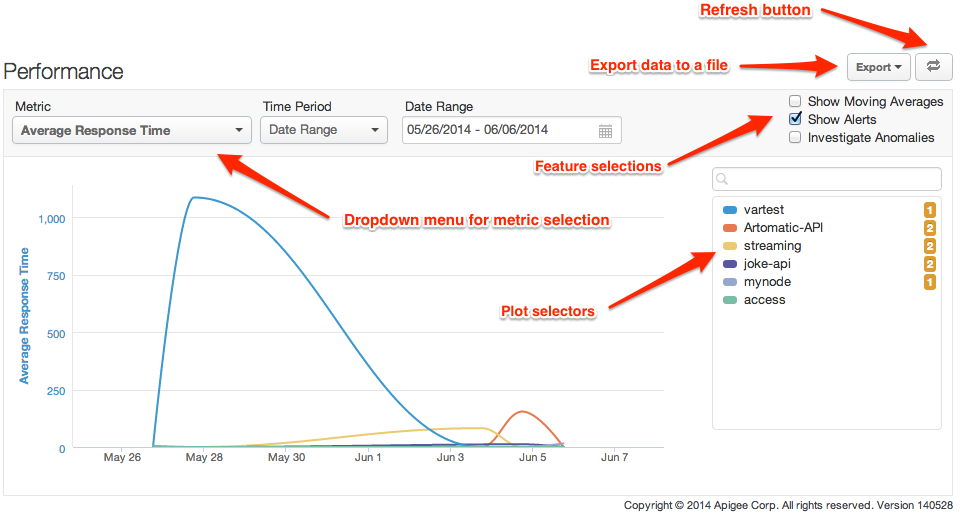Open the Average Response Time metric dropdown
The width and height of the screenshot is (966, 520).
point(132,130)
